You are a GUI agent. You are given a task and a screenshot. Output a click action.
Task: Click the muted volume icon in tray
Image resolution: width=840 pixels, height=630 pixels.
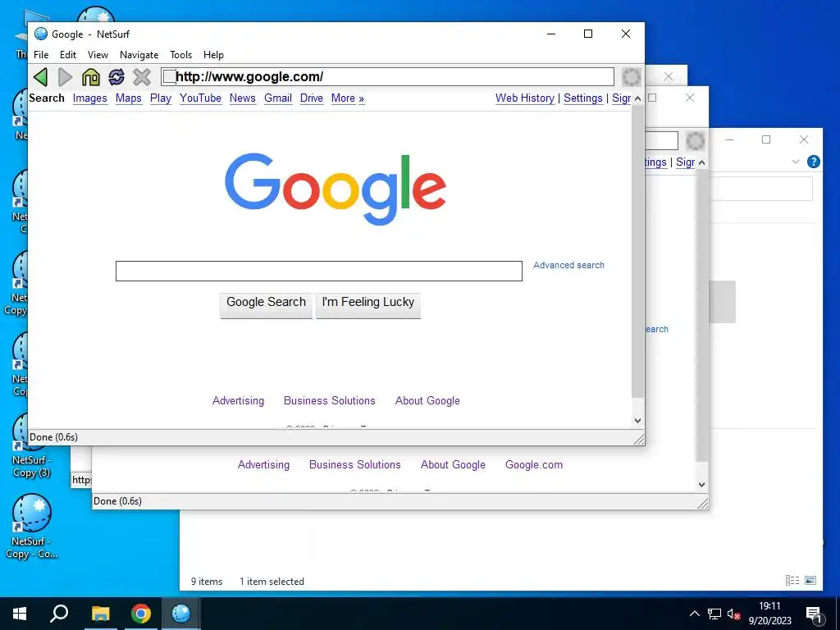click(x=733, y=614)
